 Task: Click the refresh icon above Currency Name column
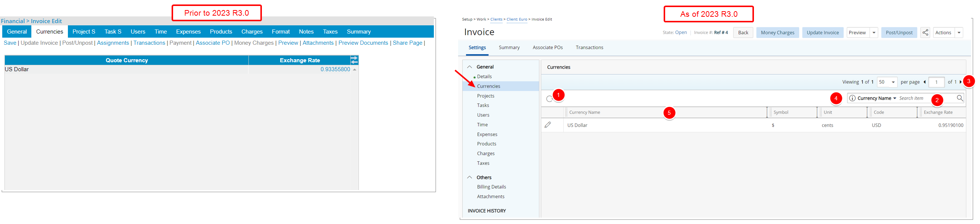pyautogui.click(x=550, y=99)
